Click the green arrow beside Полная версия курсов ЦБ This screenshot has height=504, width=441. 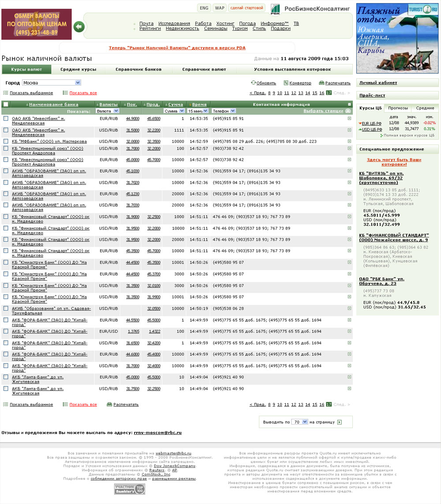(381, 135)
